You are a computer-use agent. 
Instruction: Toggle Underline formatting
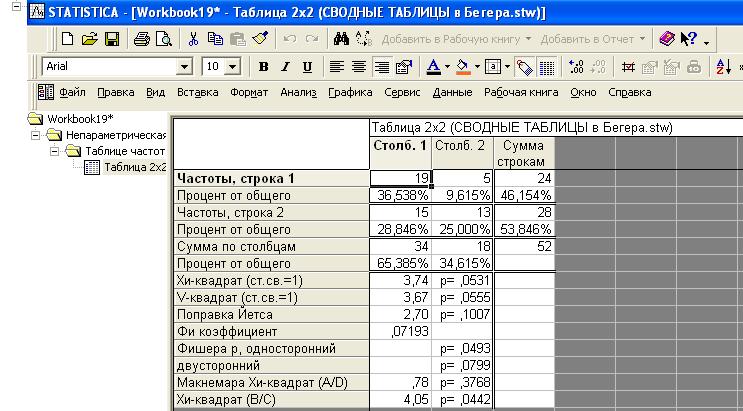pos(307,67)
